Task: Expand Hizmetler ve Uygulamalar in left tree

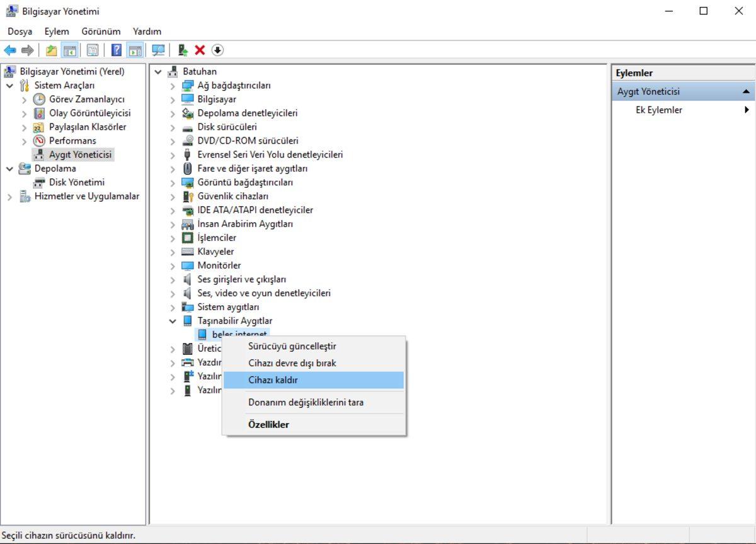Action: (9, 197)
